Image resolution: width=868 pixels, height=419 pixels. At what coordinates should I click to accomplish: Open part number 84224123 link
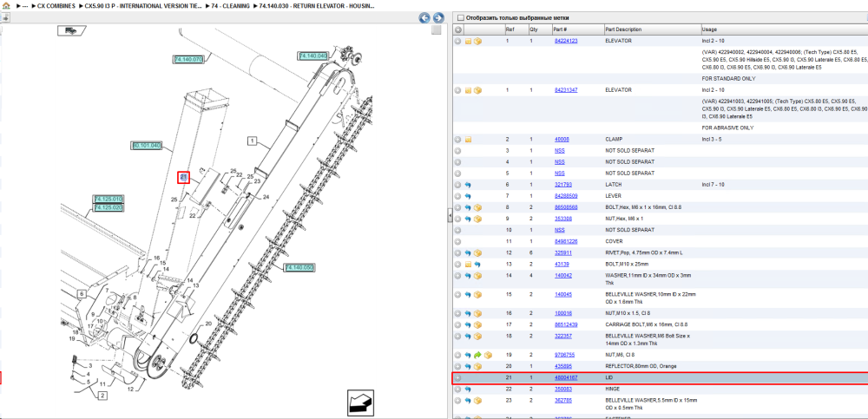click(x=566, y=41)
